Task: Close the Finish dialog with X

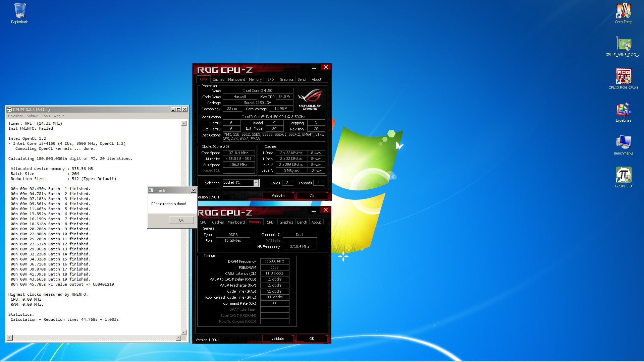Action: tap(194, 190)
